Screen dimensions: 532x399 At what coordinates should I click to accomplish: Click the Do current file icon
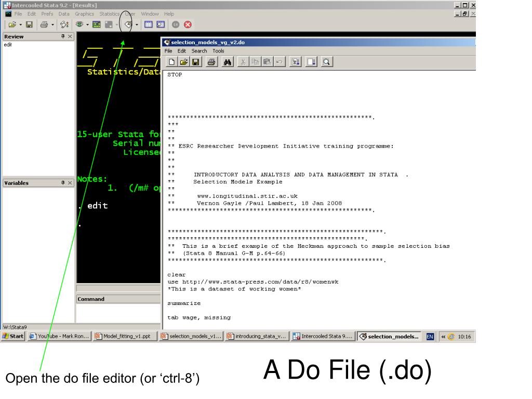point(295,62)
